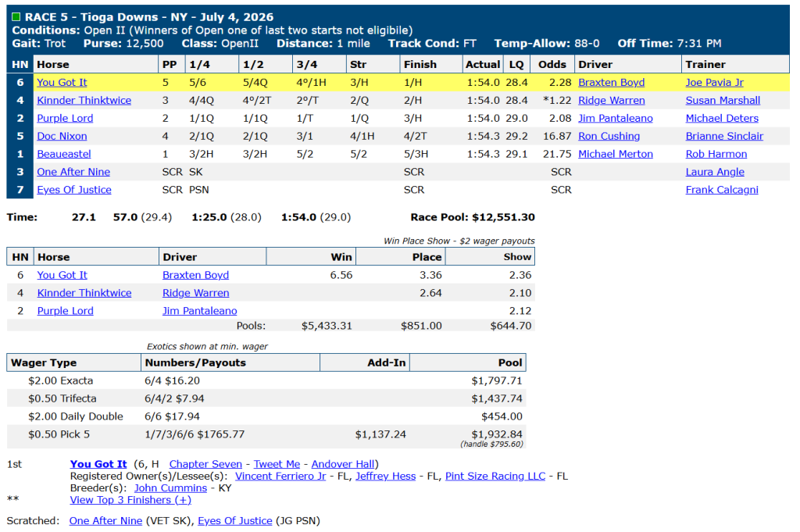
Task: Open trainer Laura Angle link
Action: point(715,172)
